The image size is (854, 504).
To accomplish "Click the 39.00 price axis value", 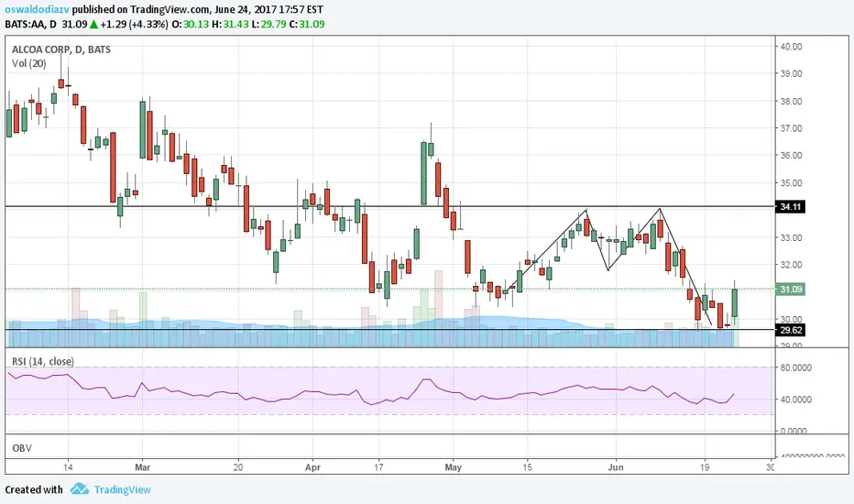I will pyautogui.click(x=791, y=73).
